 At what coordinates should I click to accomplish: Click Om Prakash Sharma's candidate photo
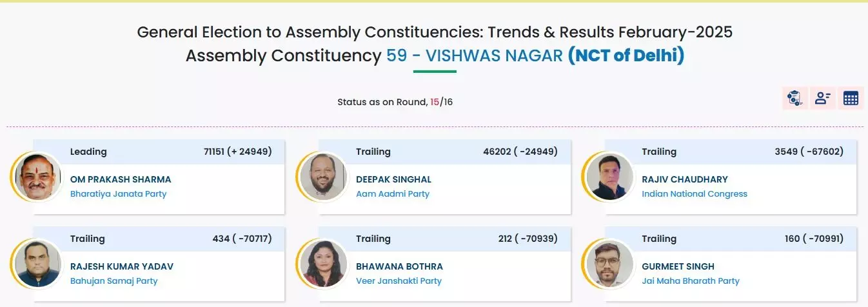click(36, 177)
